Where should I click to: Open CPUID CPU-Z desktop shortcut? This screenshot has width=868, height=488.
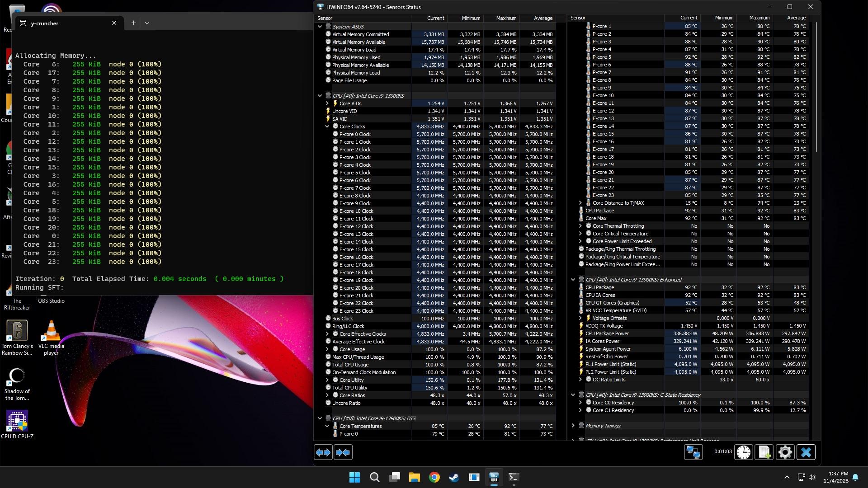coord(17,425)
